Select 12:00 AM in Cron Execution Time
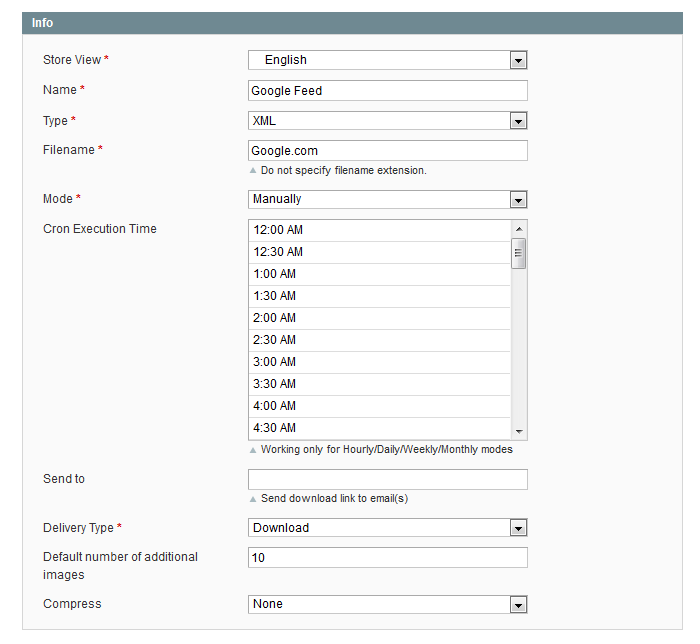This screenshot has height=644, width=700. [x=379, y=230]
